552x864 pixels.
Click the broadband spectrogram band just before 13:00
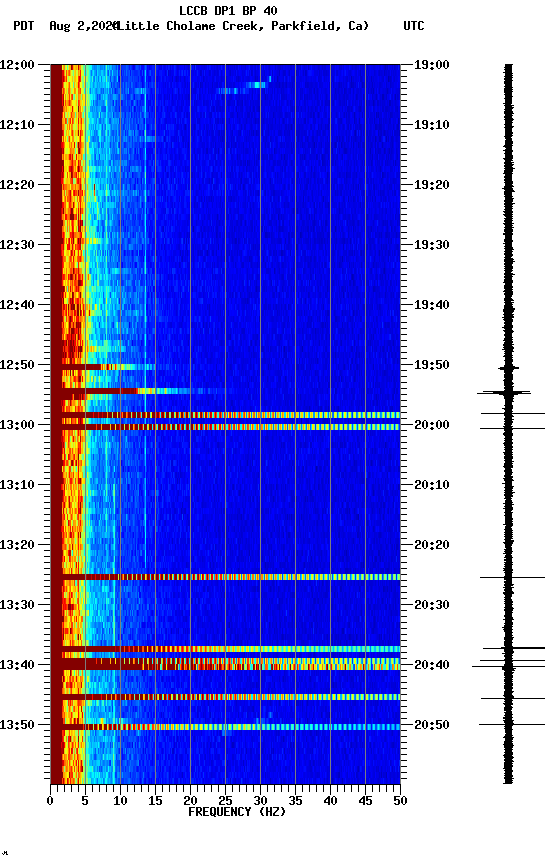(225, 415)
